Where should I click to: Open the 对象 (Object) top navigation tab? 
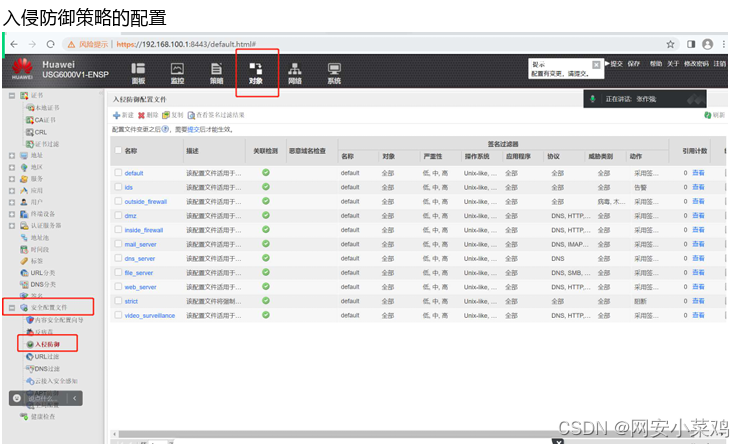pos(256,73)
